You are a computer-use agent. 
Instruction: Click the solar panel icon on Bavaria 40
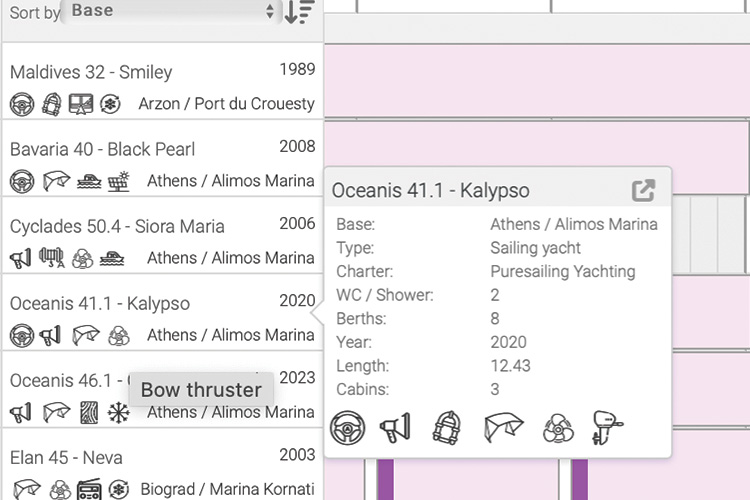click(119, 181)
